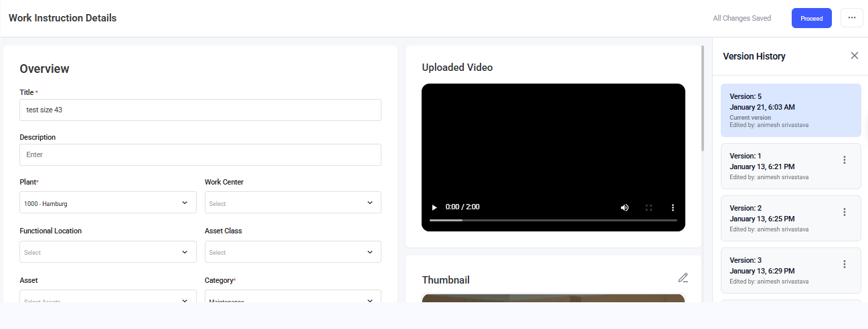Enter fullscreen mode on video

(648, 207)
